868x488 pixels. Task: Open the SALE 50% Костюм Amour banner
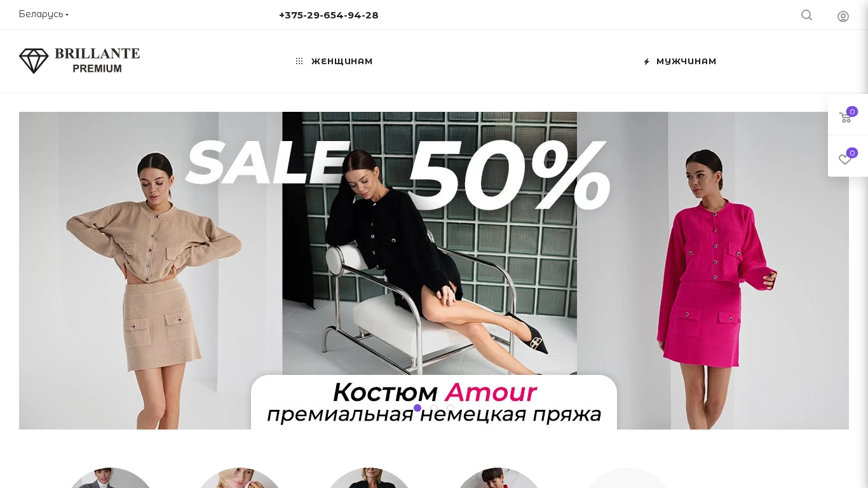coord(434,271)
